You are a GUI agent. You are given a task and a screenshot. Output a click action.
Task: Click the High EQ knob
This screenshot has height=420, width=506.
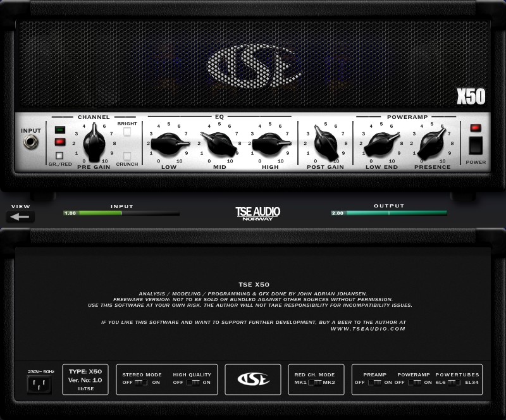(x=270, y=144)
